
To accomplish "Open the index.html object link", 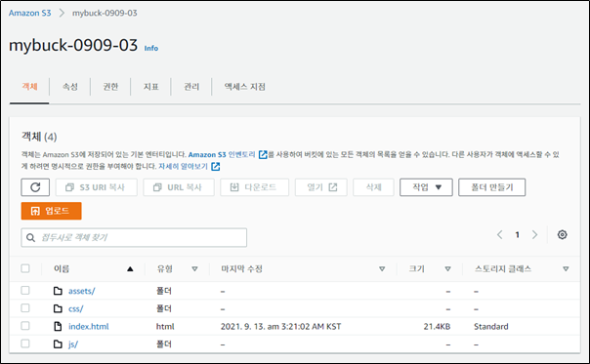I will [89, 326].
